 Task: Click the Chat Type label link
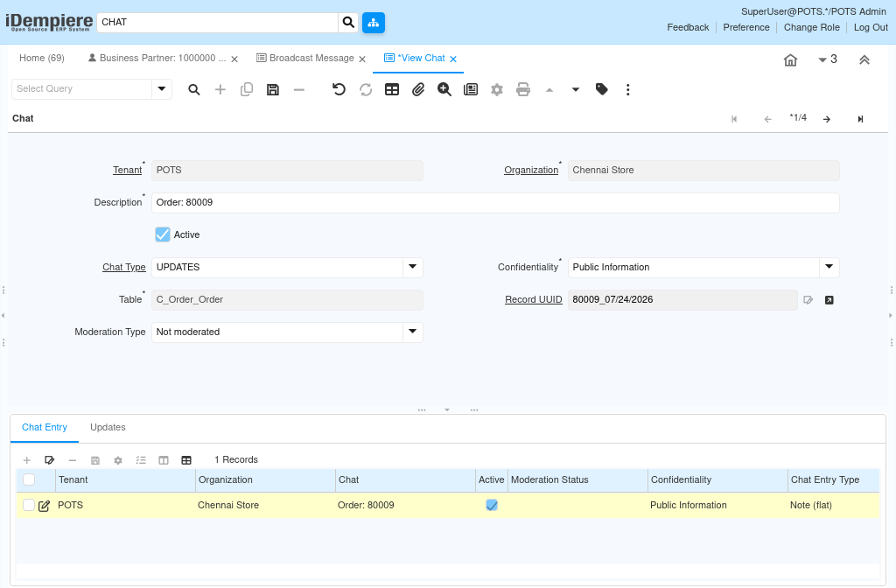tap(124, 268)
